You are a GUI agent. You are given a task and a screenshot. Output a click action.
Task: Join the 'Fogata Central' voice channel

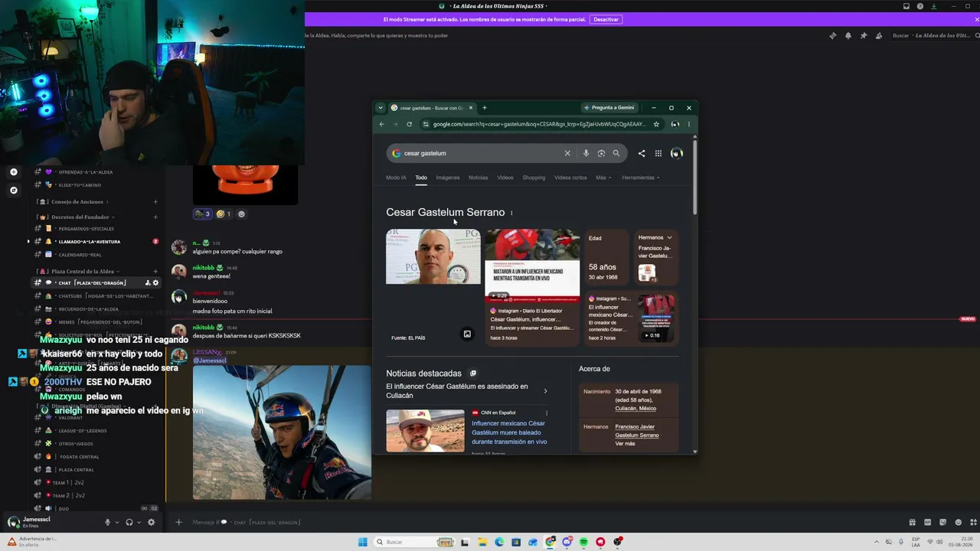(x=79, y=457)
